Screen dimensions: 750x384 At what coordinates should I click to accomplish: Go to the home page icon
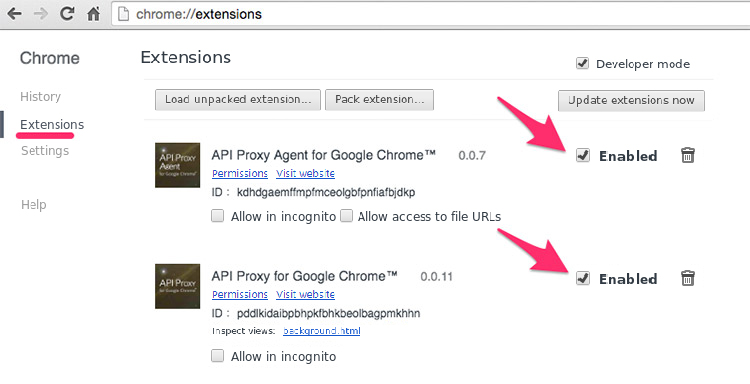(x=94, y=13)
